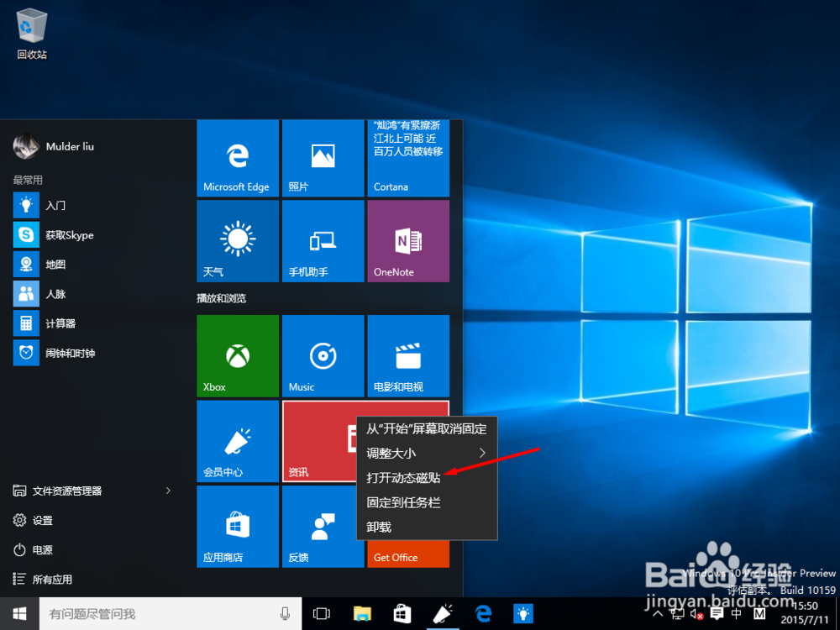Choose 从"开始"屏幕取消固定 in context menu

427,428
